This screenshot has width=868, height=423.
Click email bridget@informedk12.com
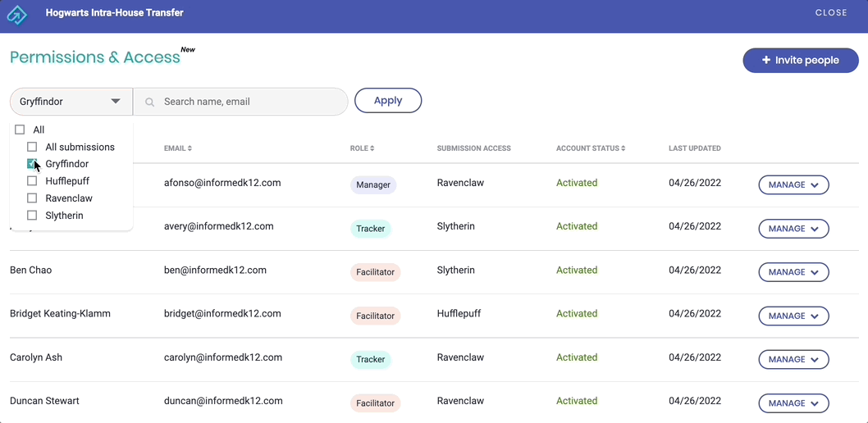tap(222, 314)
